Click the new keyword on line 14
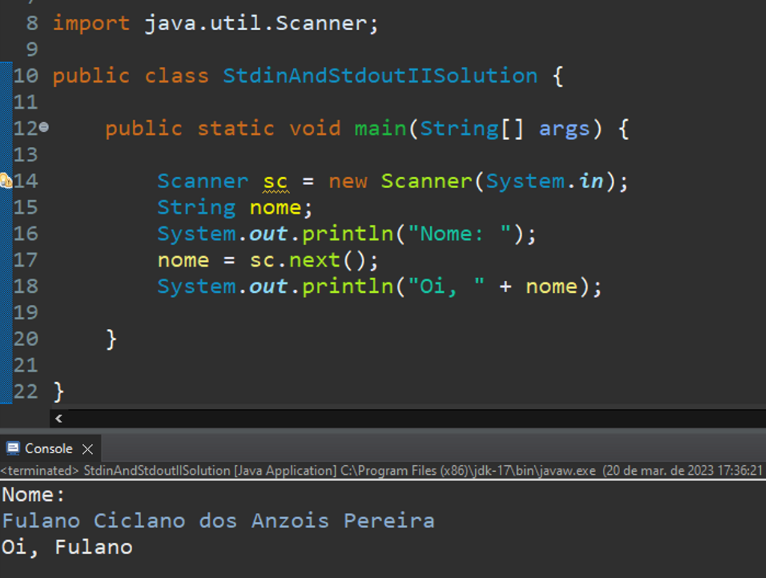 pos(348,182)
